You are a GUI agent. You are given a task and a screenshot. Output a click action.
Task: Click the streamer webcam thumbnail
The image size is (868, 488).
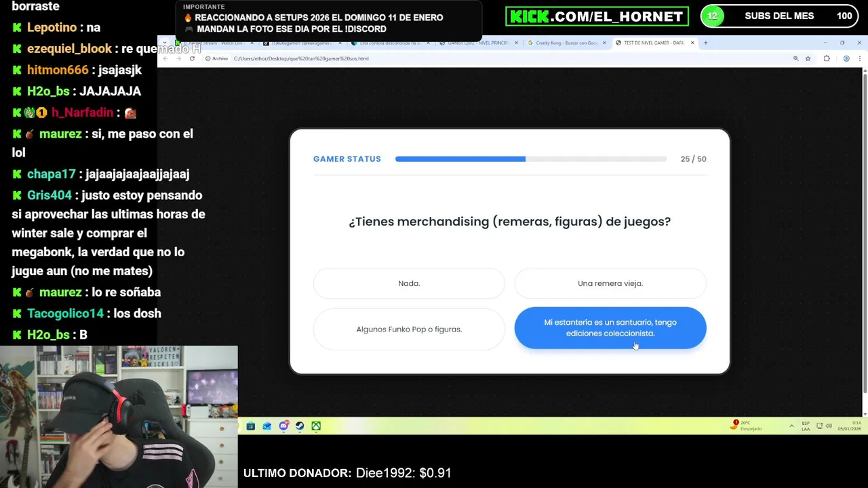click(x=119, y=417)
